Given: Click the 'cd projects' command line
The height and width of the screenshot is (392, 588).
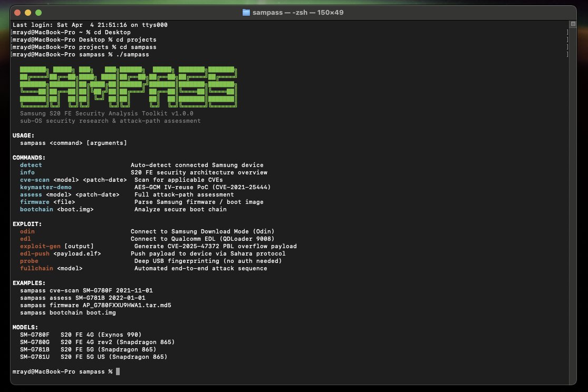Looking at the screenshot, I should [x=84, y=40].
